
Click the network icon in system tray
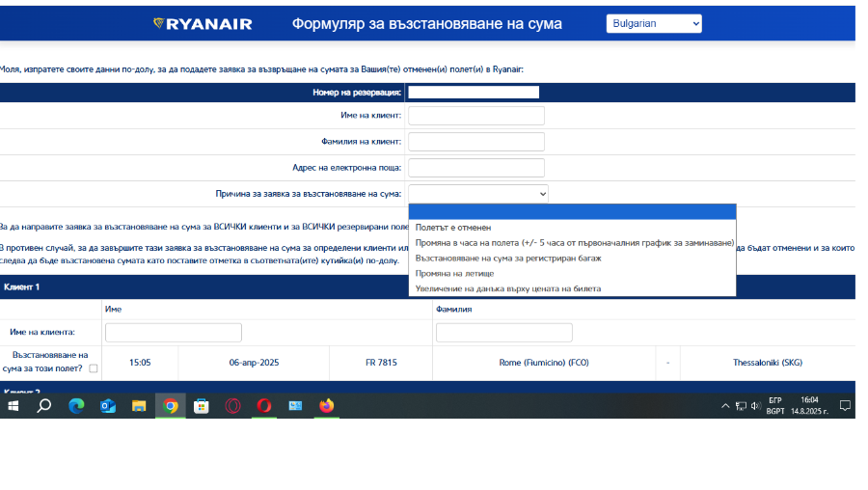pyautogui.click(x=741, y=406)
